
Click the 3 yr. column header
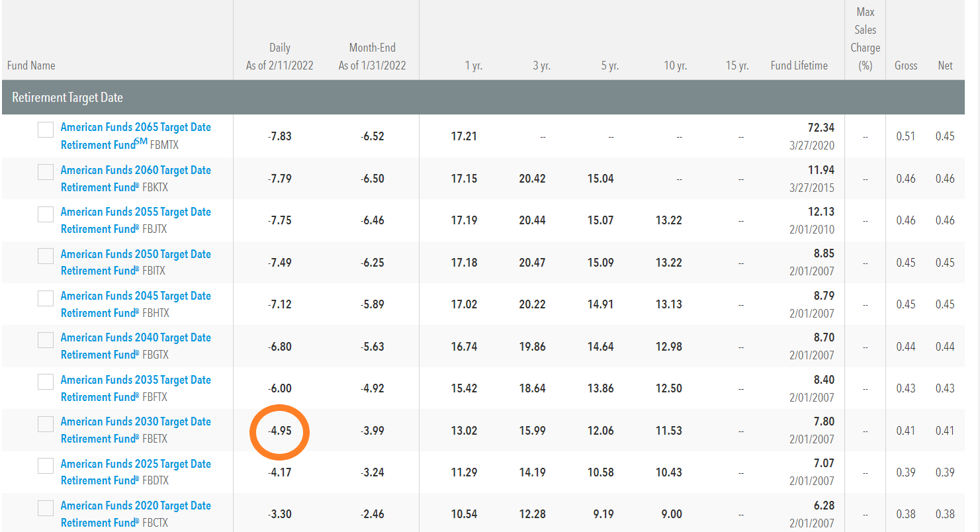coord(541,66)
